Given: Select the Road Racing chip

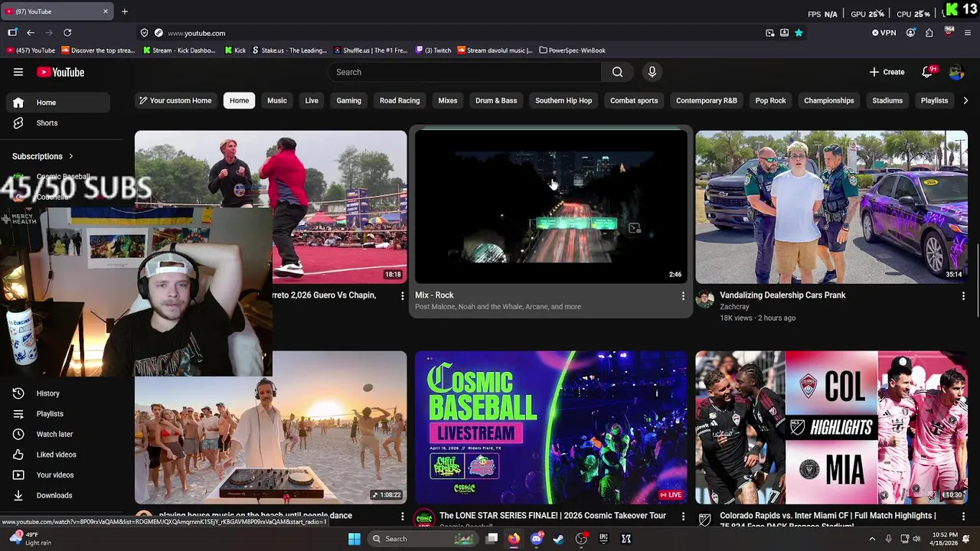Looking at the screenshot, I should (400, 100).
